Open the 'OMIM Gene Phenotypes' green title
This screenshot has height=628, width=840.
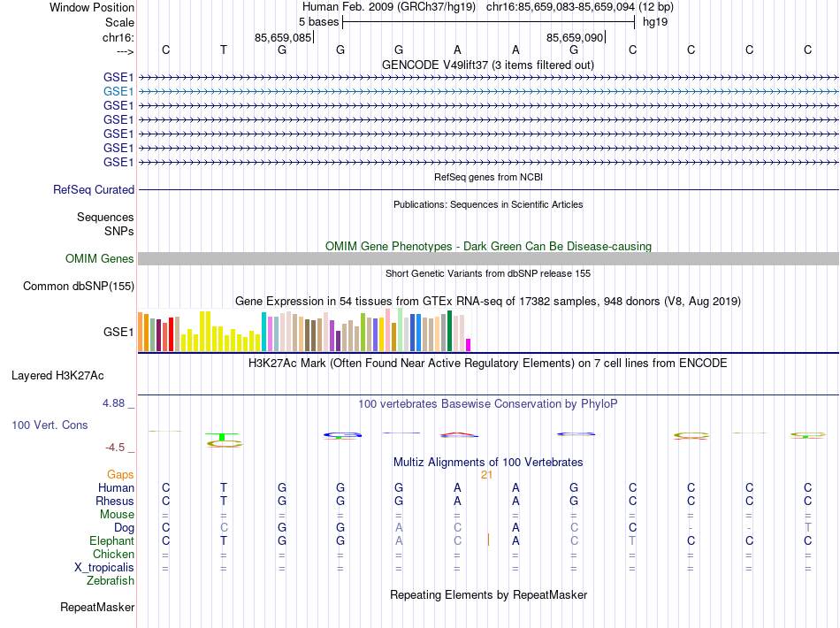(488, 247)
